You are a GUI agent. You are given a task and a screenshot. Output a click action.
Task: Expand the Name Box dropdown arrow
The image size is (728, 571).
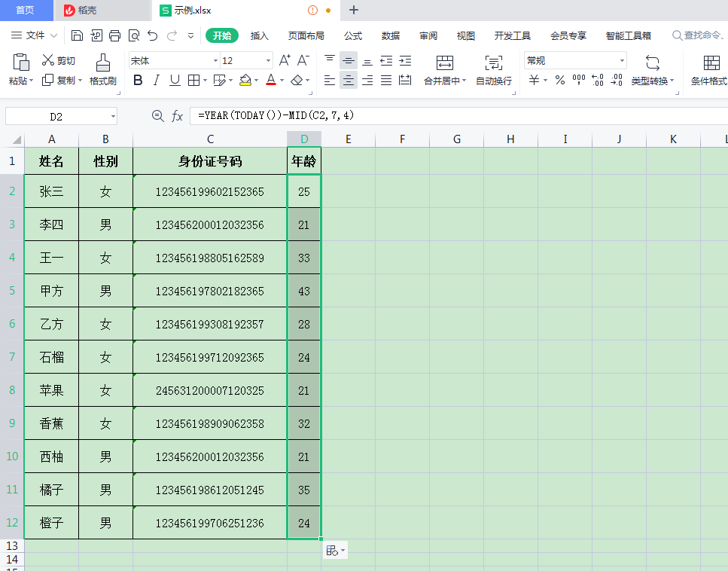(x=113, y=116)
